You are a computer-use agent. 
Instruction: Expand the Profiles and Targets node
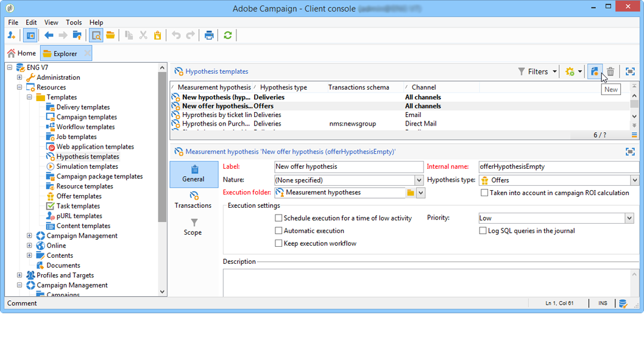click(x=19, y=275)
